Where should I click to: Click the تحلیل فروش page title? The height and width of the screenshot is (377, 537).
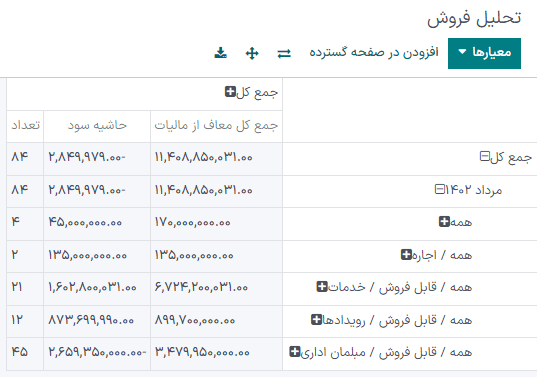474,18
